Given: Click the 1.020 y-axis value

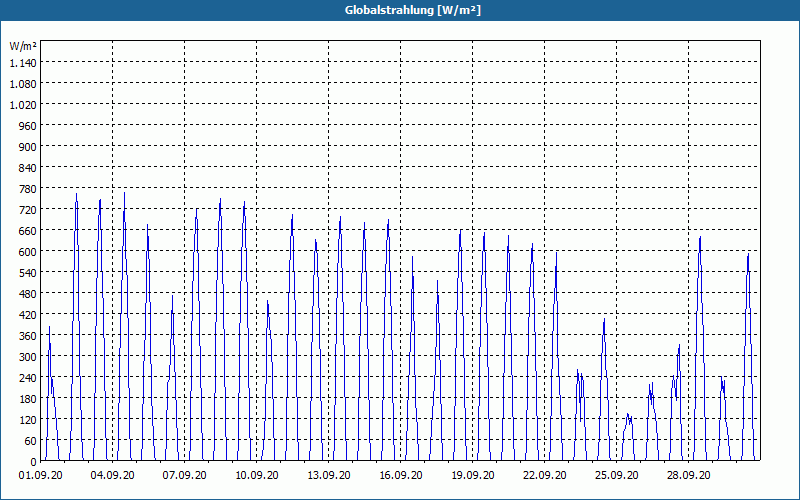Looking at the screenshot, I should [23, 105].
